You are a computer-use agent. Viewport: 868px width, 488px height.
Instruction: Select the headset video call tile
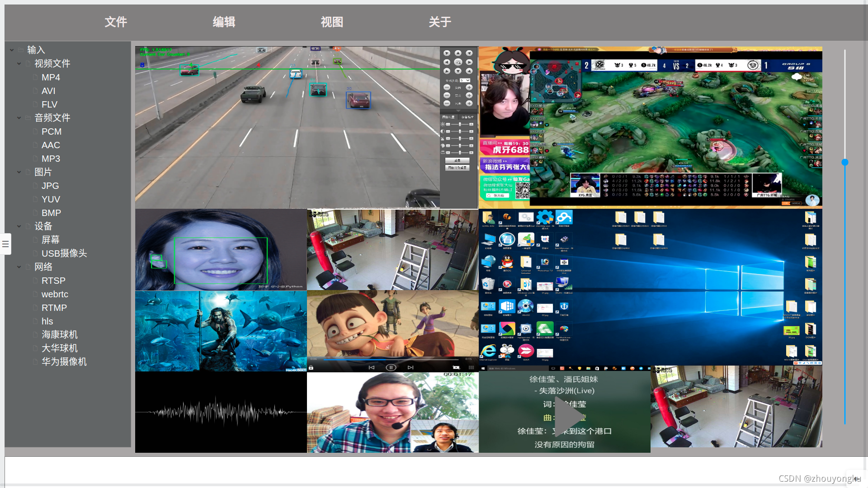click(393, 412)
